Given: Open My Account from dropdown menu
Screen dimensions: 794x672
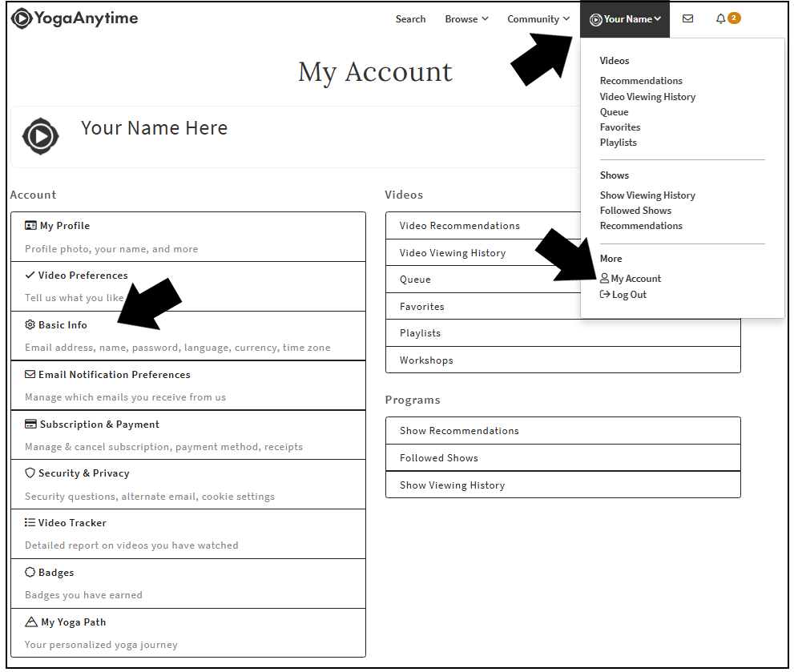Looking at the screenshot, I should tap(631, 279).
